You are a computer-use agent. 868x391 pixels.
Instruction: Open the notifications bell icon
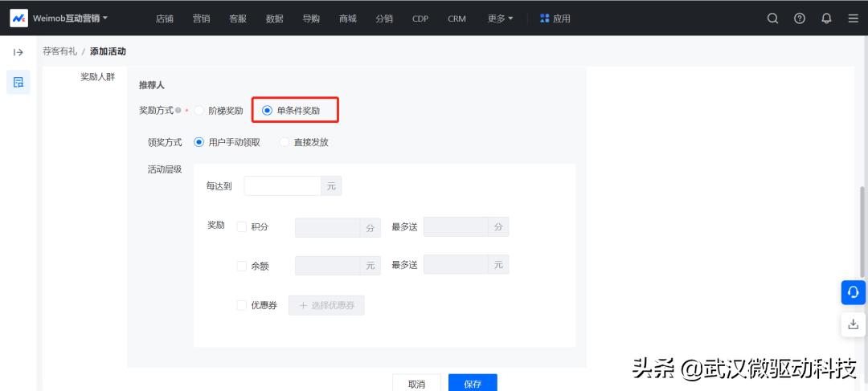pyautogui.click(x=826, y=18)
